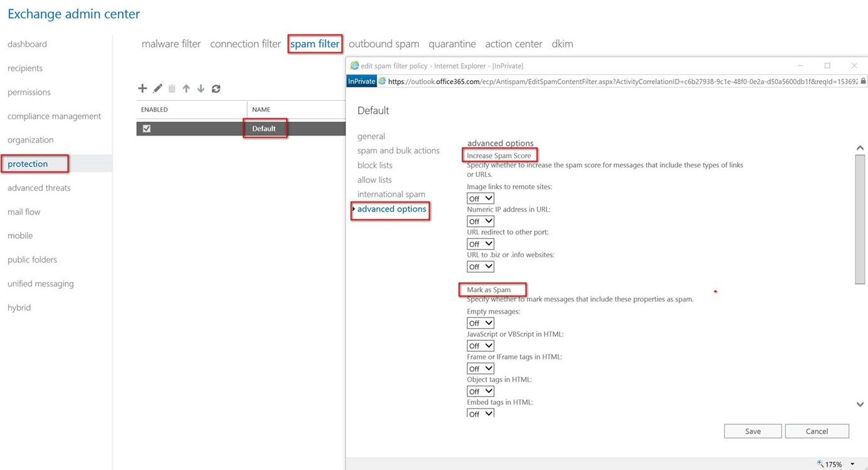Open advanced threats section
The width and height of the screenshot is (868, 470).
39,188
